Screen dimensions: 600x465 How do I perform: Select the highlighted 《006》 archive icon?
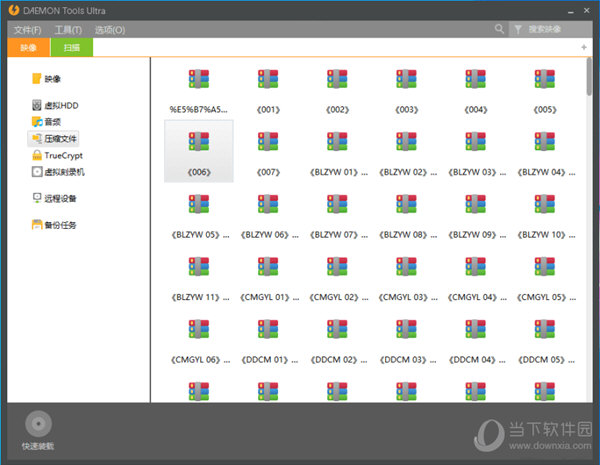tap(199, 142)
